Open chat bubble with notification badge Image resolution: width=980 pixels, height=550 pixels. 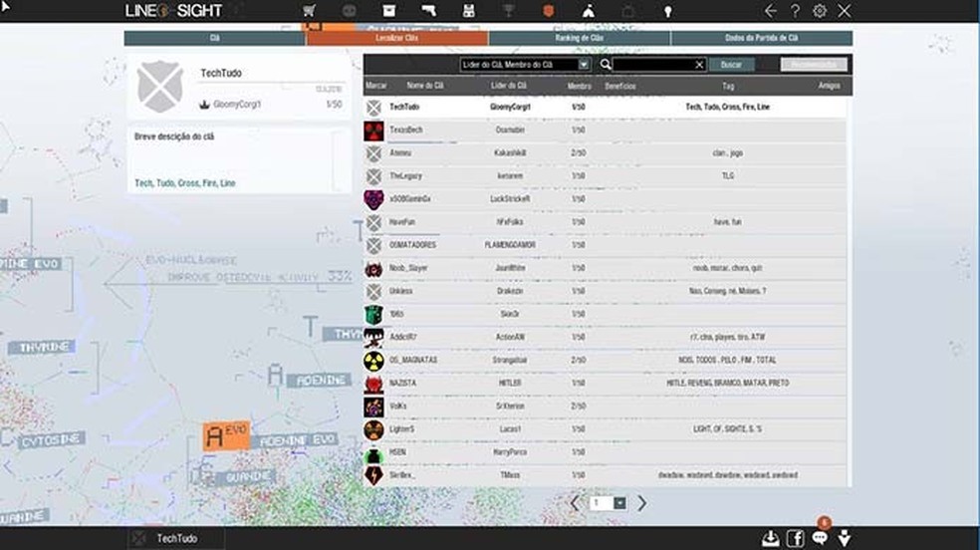[x=820, y=536]
